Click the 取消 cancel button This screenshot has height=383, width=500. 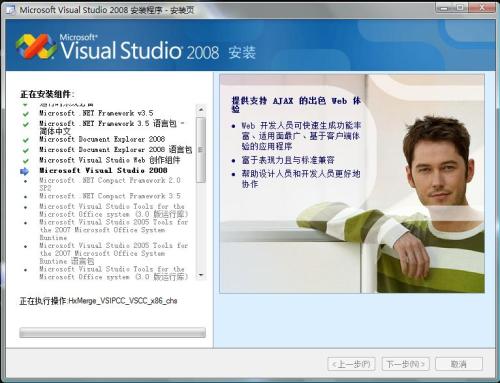pos(459,364)
